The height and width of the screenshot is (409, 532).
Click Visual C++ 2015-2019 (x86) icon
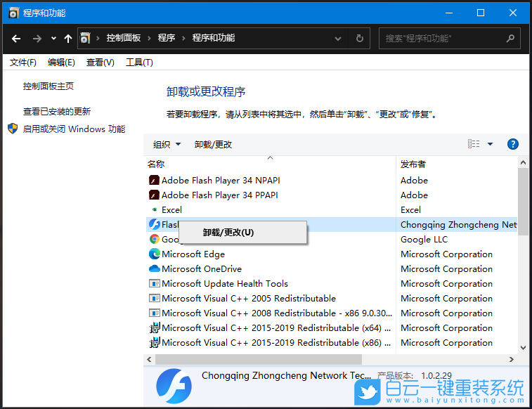(155, 342)
